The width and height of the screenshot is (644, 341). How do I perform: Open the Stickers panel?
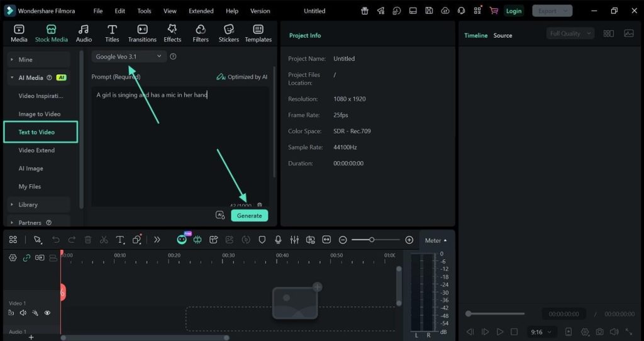(228, 33)
